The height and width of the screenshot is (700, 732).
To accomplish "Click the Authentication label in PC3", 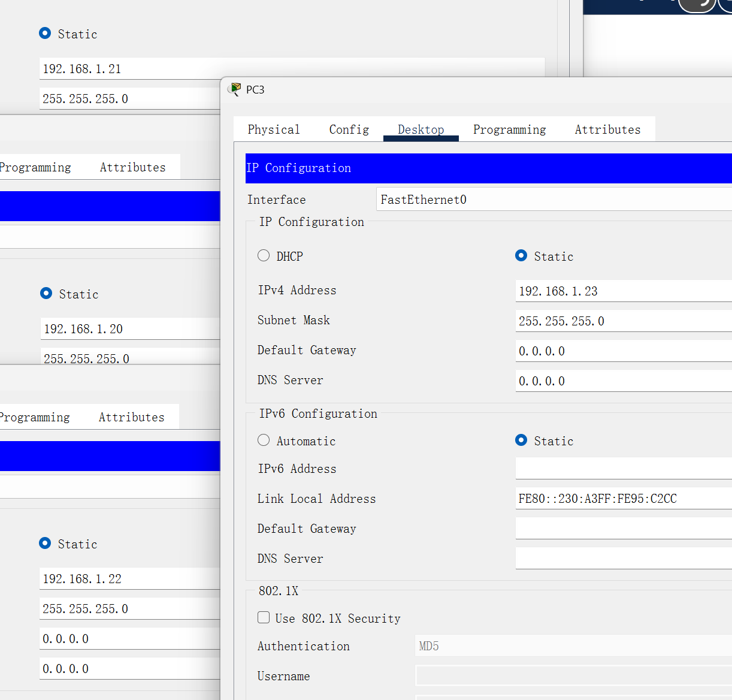I will click(304, 646).
